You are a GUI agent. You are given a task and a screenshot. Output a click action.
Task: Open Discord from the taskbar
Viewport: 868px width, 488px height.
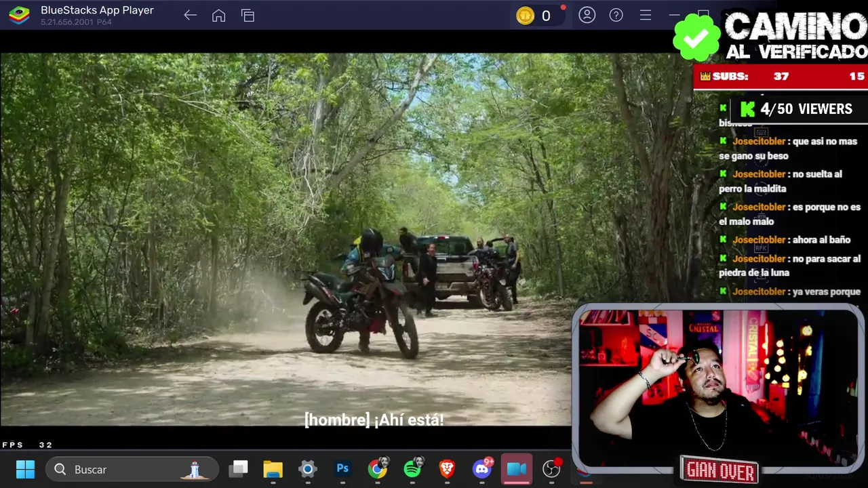[x=482, y=468]
